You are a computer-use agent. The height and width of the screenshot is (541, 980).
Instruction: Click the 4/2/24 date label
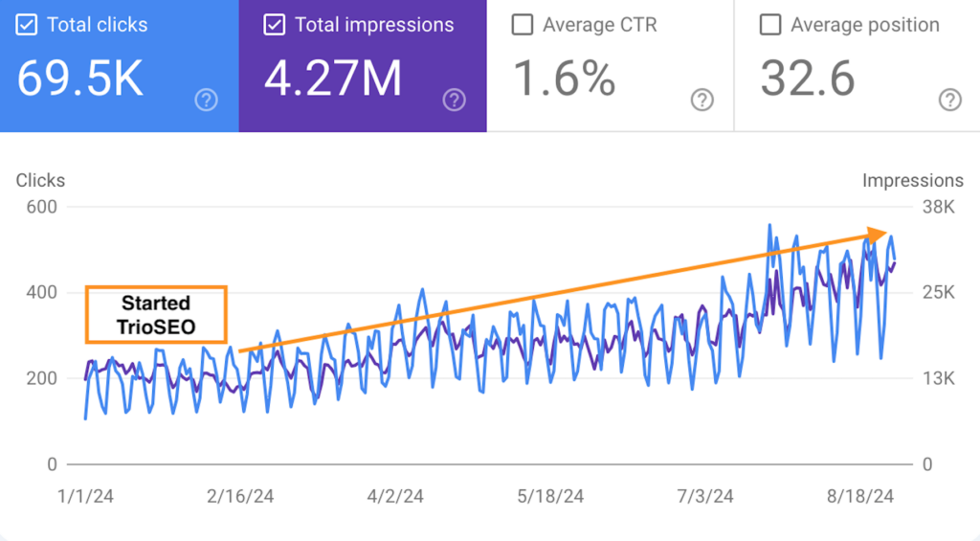click(395, 496)
